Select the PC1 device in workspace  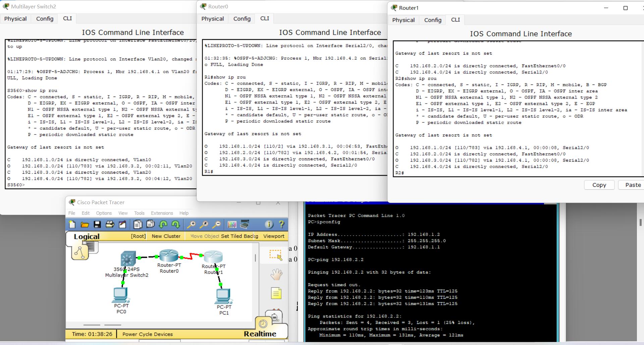coord(224,297)
